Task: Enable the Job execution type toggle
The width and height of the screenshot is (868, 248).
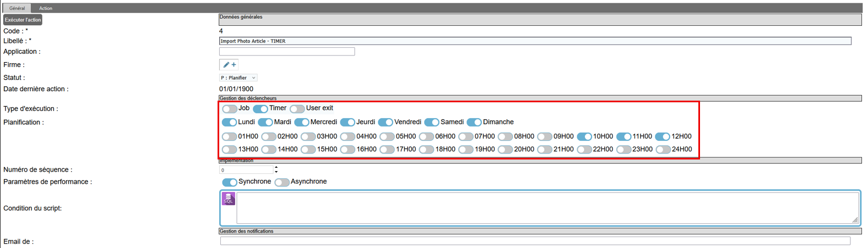Action: click(x=230, y=109)
